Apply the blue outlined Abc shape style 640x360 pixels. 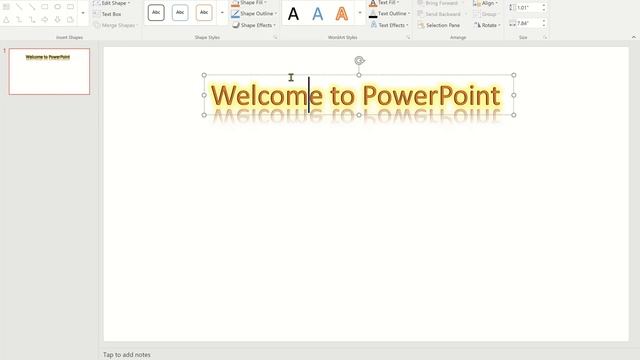click(180, 13)
